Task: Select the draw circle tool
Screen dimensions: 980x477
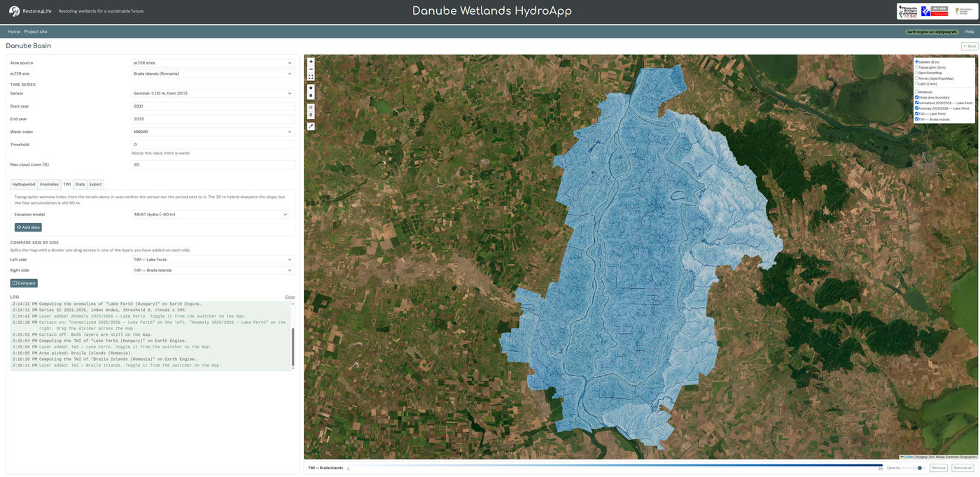Action: (311, 87)
